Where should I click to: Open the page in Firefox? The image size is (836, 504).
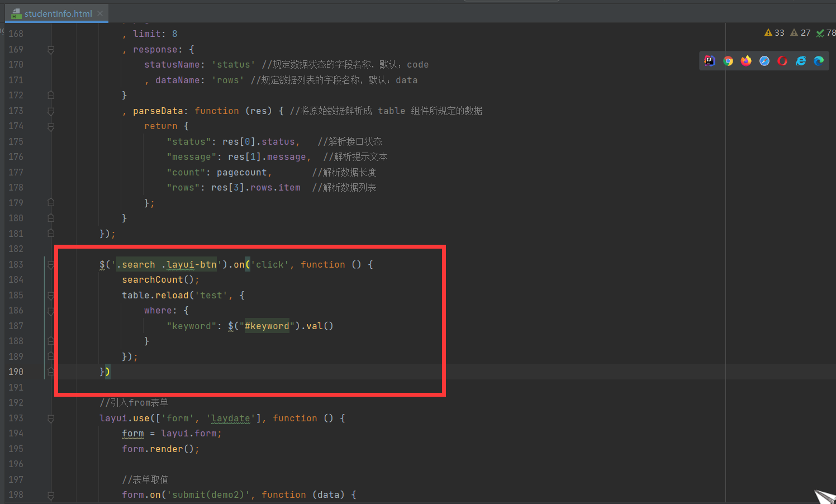coord(746,61)
